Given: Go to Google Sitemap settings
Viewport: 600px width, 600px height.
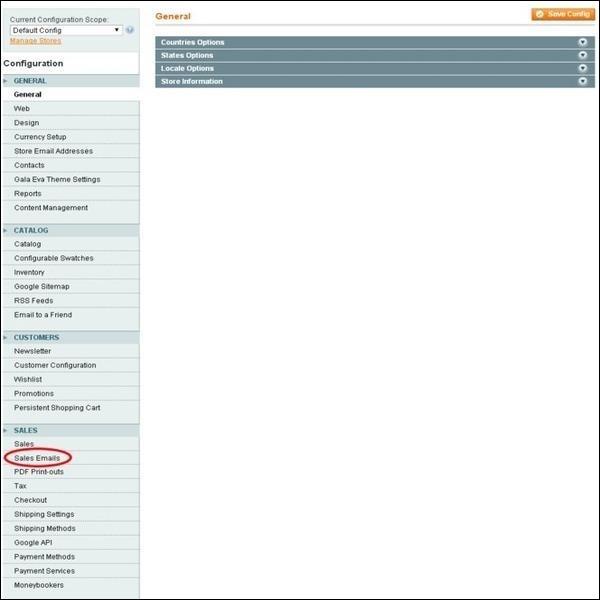Looking at the screenshot, I should point(42,287).
